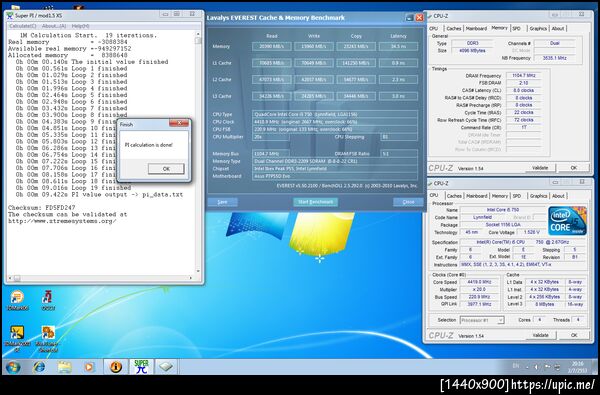Switch to EVEREST orange info taskbar button

116,367
